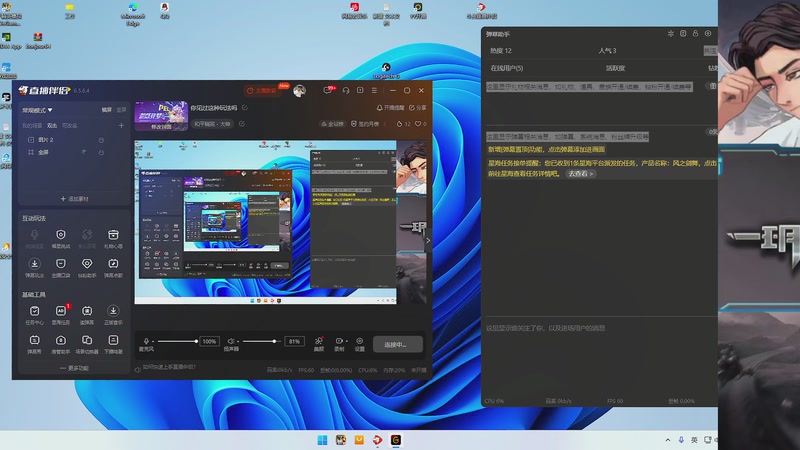Toggle visibility of the 全屏 source
The height and width of the screenshot is (450, 800).
(x=84, y=153)
